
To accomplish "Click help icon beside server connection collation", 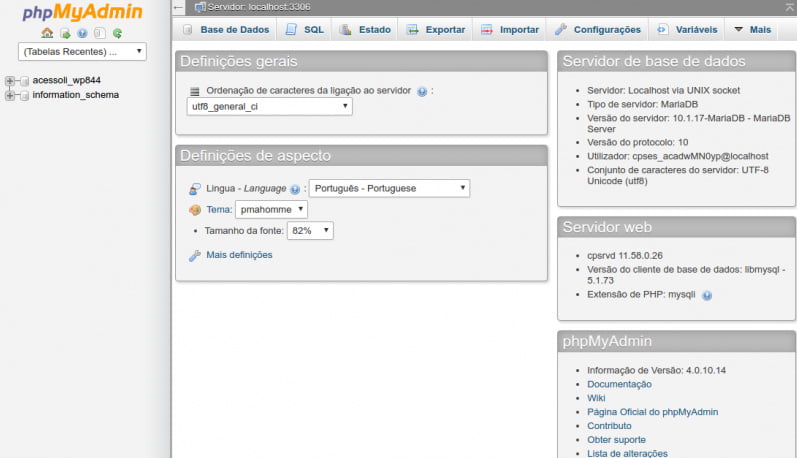I will tap(422, 91).
